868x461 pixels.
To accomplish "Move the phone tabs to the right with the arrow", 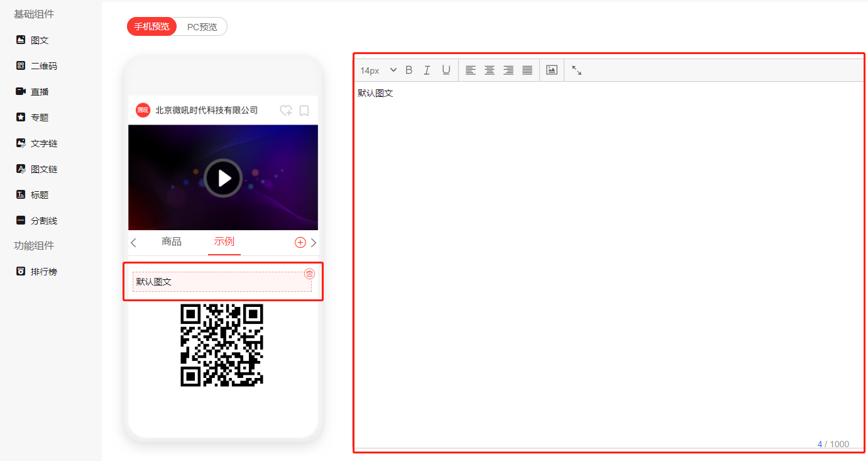I will [x=314, y=243].
